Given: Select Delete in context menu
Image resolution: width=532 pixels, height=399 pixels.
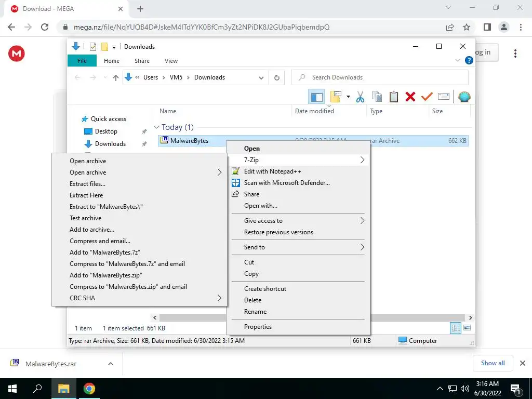Looking at the screenshot, I should pyautogui.click(x=253, y=300).
